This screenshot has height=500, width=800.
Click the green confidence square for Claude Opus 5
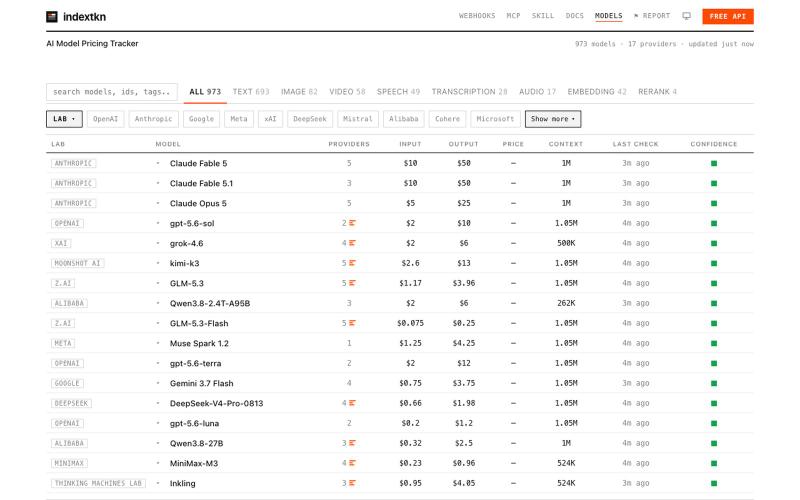click(714, 203)
